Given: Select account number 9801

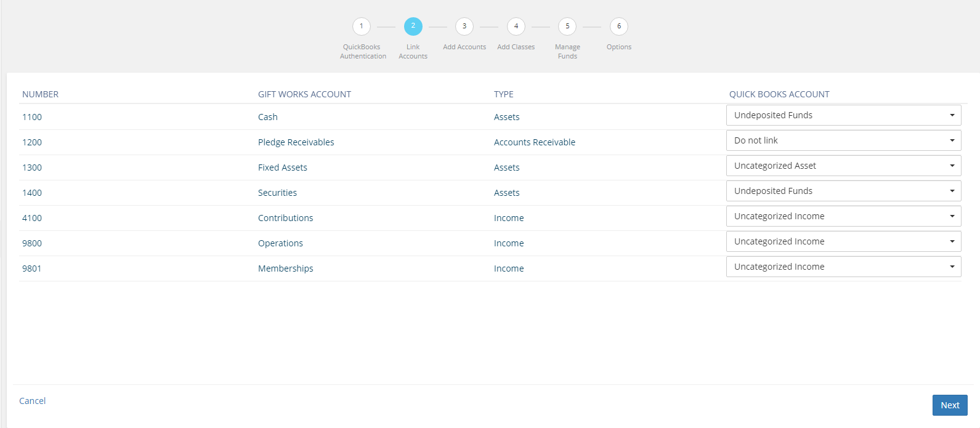Looking at the screenshot, I should pos(32,269).
